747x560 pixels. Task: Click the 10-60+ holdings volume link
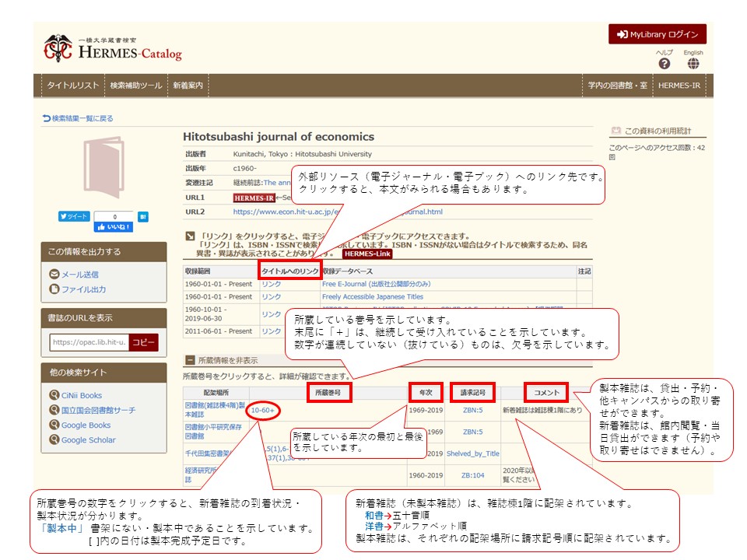click(x=262, y=410)
